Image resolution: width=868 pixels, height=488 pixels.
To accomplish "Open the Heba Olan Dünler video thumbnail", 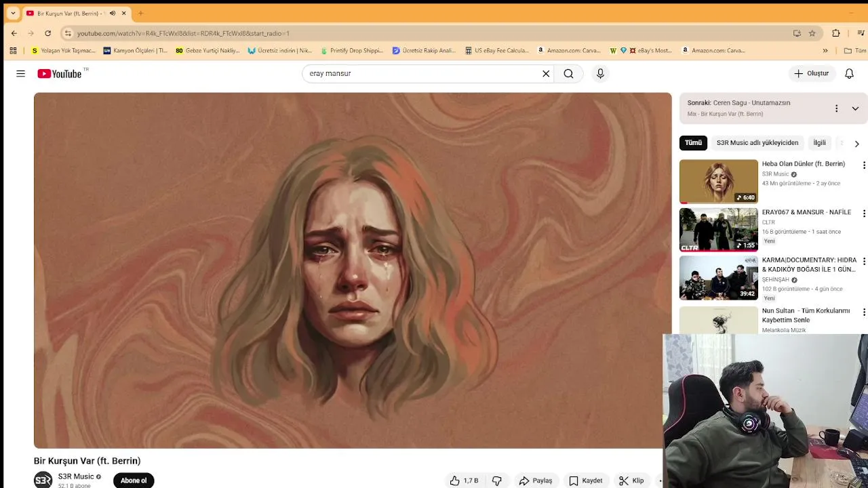I will click(719, 182).
